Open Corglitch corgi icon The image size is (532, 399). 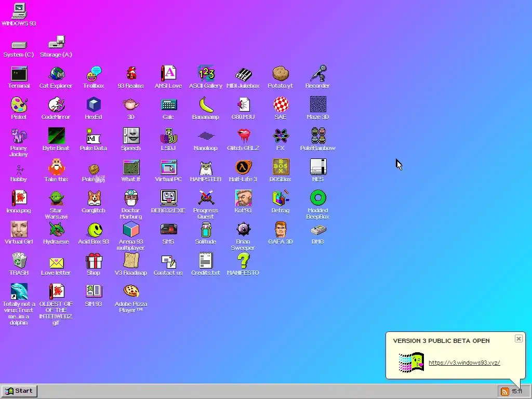[x=94, y=198]
